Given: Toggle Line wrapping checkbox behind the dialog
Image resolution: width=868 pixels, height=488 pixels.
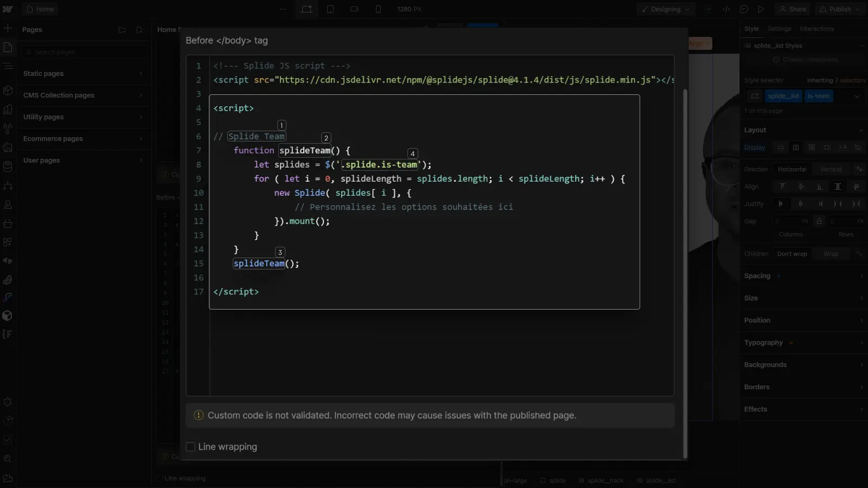Looking at the screenshot, I should pyautogui.click(x=159, y=478).
